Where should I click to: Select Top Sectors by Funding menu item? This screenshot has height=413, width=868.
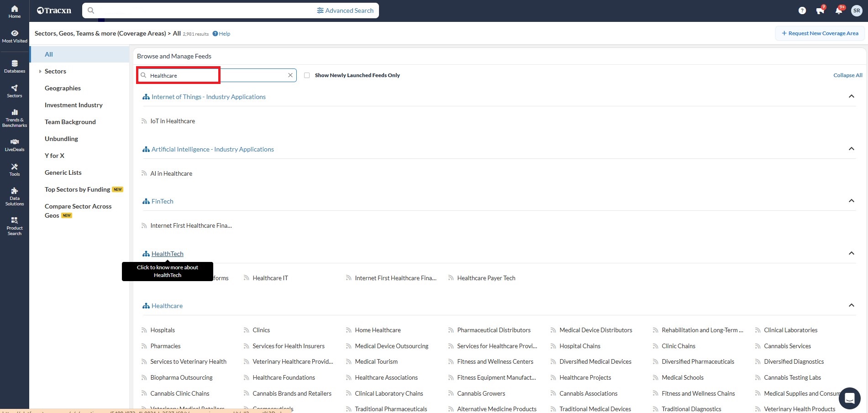tap(77, 189)
